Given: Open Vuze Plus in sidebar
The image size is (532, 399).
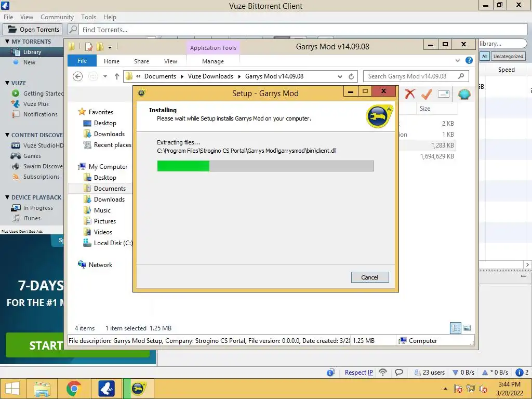Looking at the screenshot, I should tap(36, 104).
